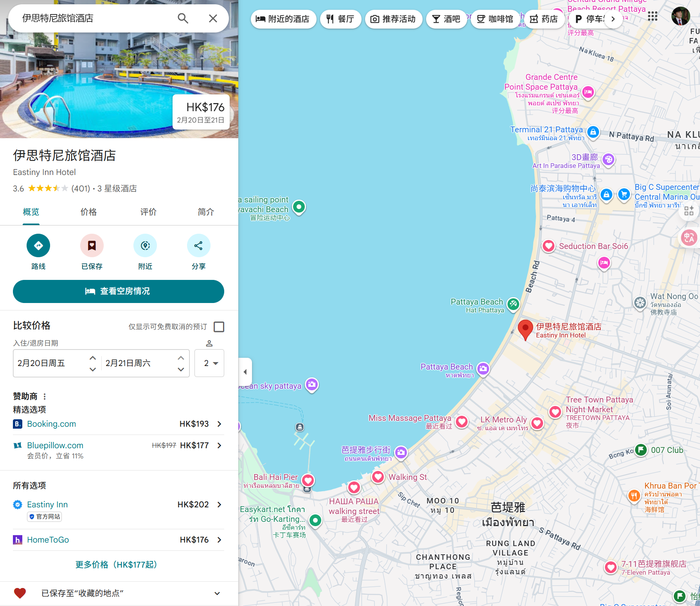
Task: Click the search magnifier icon
Action: 183,18
